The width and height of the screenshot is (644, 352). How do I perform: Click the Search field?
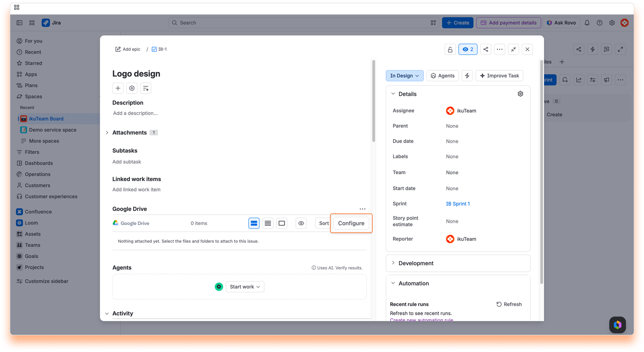[304, 23]
